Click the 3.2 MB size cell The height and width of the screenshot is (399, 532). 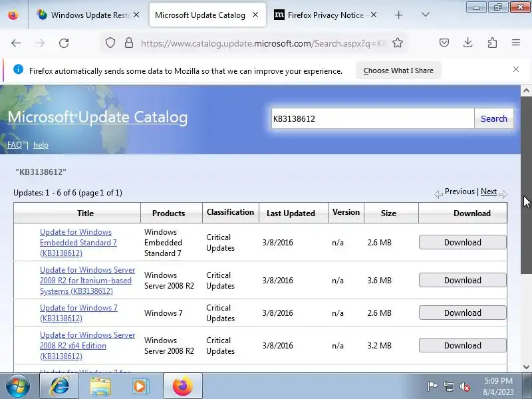point(379,345)
